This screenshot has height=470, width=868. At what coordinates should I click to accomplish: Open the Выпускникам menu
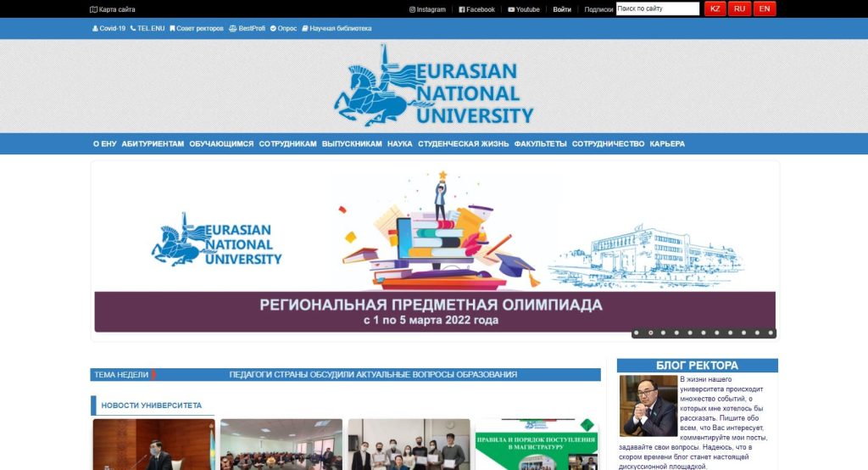click(352, 143)
